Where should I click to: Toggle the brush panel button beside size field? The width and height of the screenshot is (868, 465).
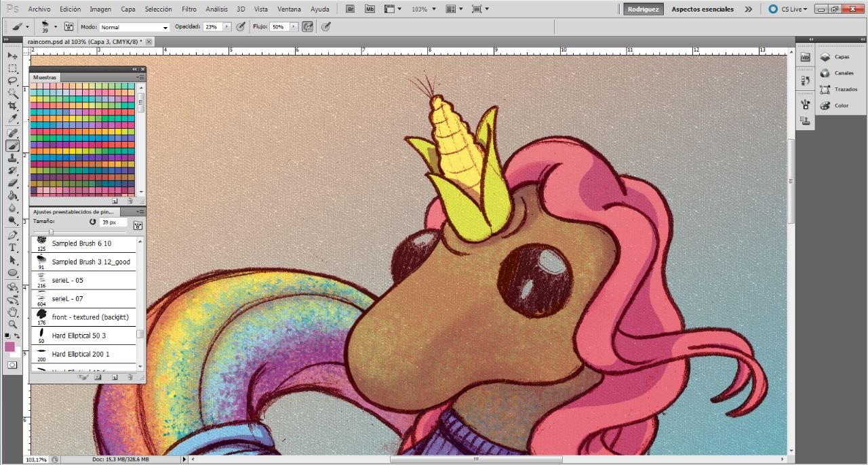click(138, 225)
